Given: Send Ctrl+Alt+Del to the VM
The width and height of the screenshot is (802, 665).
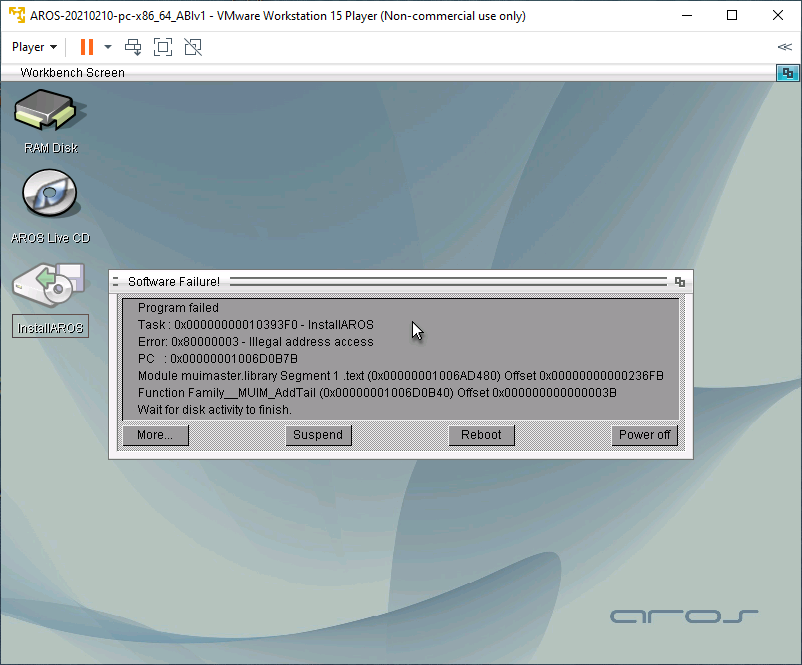Looking at the screenshot, I should click(x=133, y=47).
